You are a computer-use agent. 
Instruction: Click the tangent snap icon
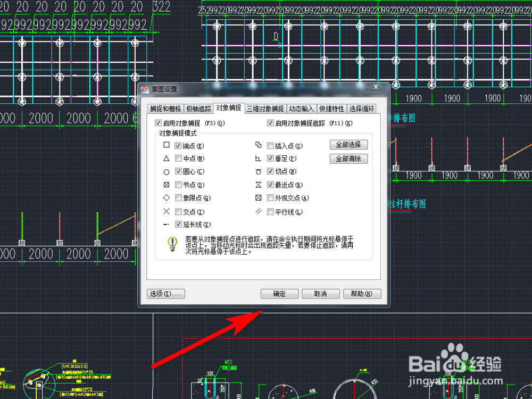258,172
